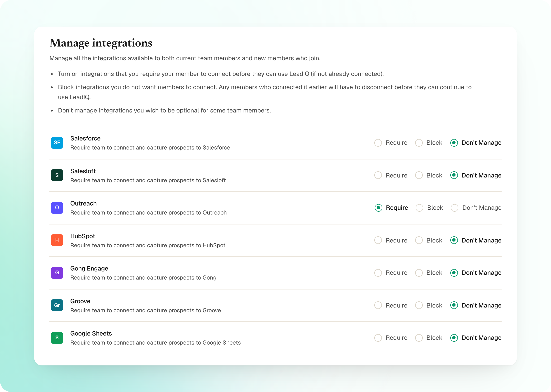Block the Google Sheets integration
The width and height of the screenshot is (551, 392).
419,338
